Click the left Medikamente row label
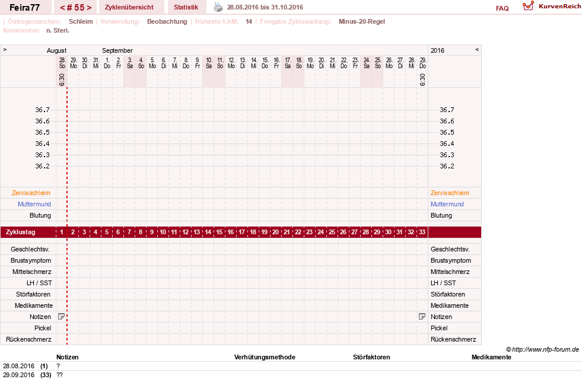The width and height of the screenshot is (582, 392). [x=34, y=305]
